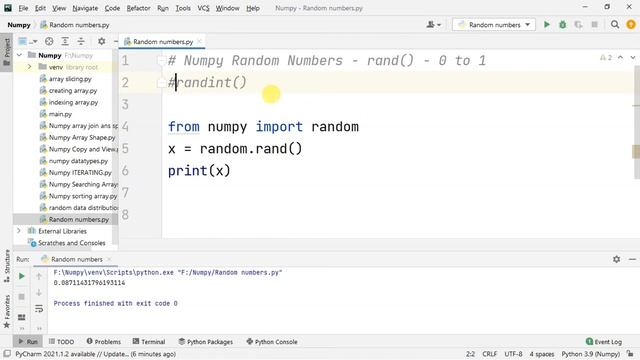The height and width of the screenshot is (360, 640).
Task: Click 4 spaces indent setting
Action: 542,354
